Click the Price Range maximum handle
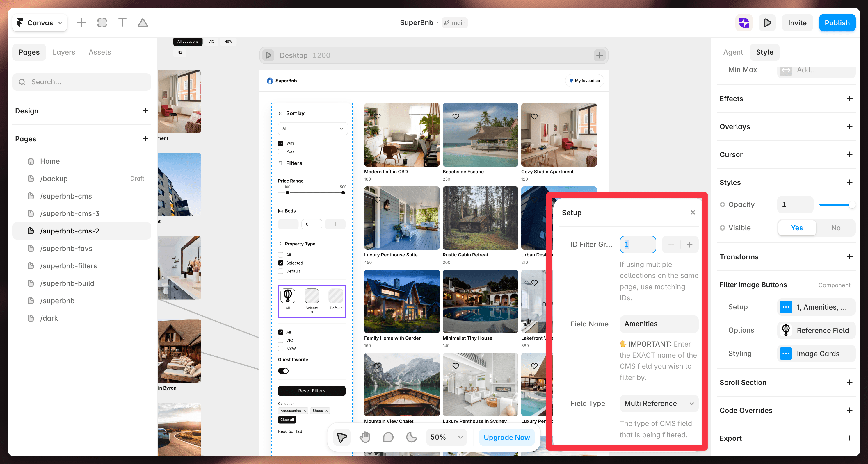 (x=343, y=193)
